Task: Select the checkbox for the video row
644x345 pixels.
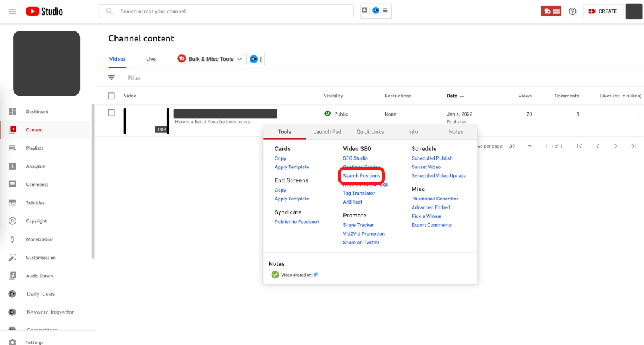Action: click(111, 113)
